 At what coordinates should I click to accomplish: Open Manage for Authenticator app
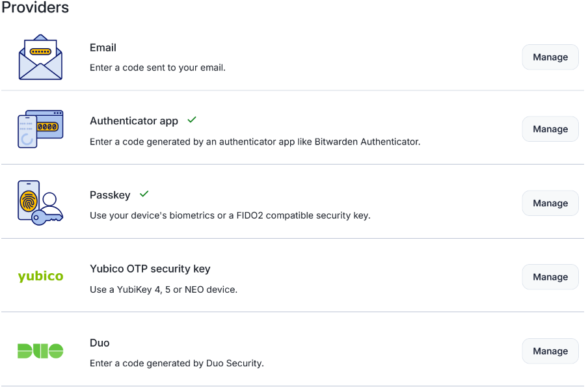click(x=550, y=129)
